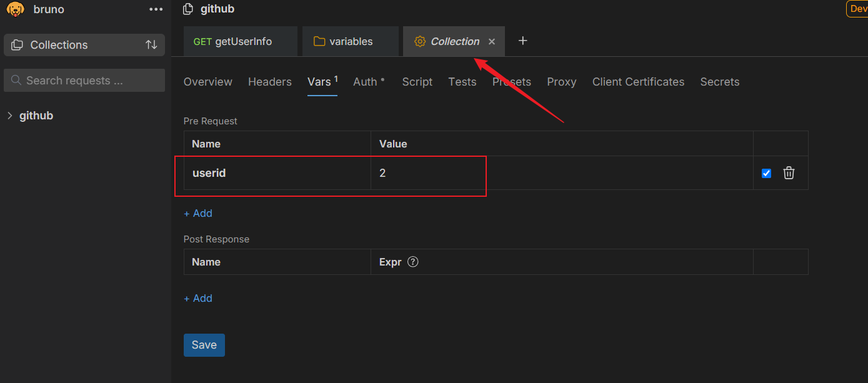Open the Auth tab
Image resolution: width=868 pixels, height=383 pixels.
point(369,82)
